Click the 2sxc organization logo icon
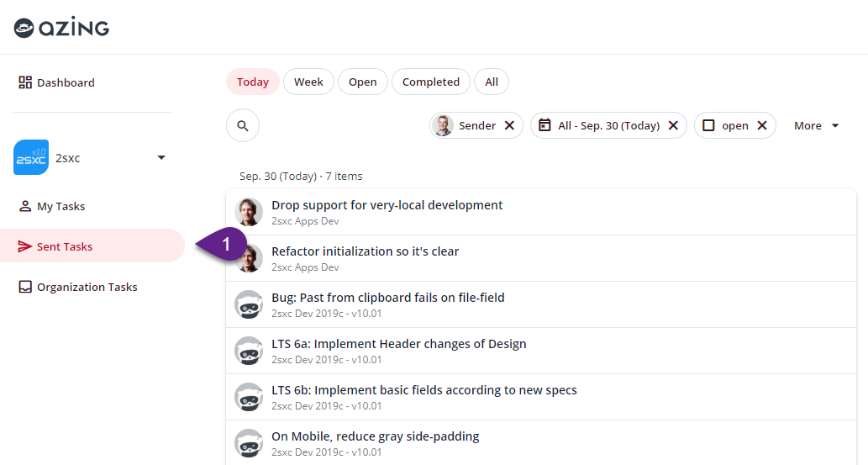868x465 pixels. [31, 157]
